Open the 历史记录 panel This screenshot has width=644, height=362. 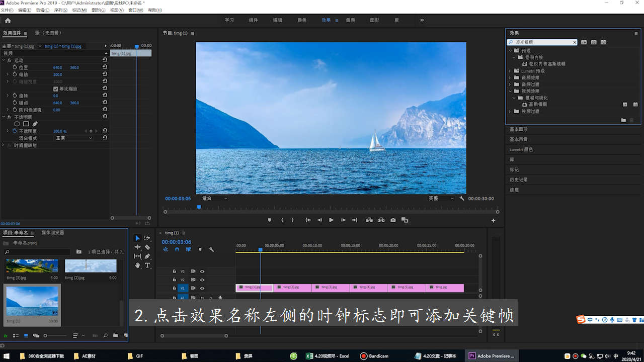point(519,179)
